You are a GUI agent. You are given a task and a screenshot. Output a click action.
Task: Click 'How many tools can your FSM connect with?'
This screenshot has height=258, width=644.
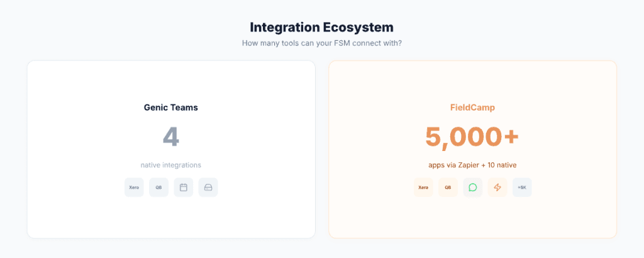click(x=321, y=43)
